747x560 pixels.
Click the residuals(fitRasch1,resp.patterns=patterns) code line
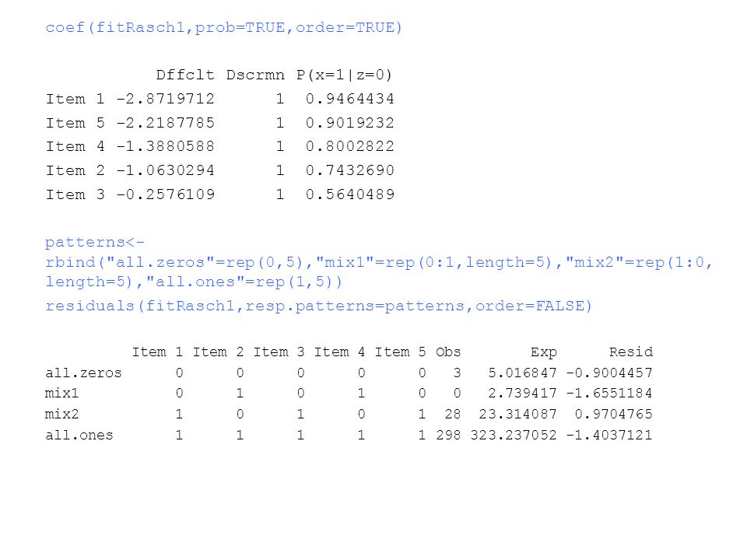point(319,306)
